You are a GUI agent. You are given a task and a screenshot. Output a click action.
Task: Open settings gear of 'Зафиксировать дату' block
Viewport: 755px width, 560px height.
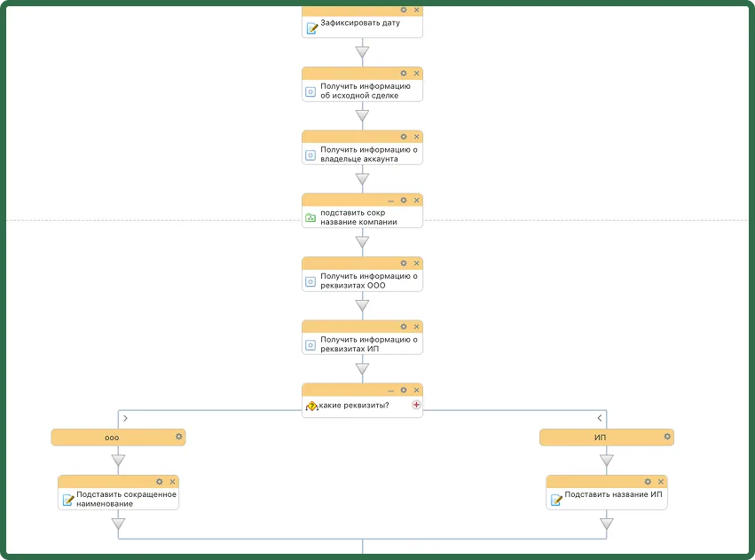coord(404,10)
